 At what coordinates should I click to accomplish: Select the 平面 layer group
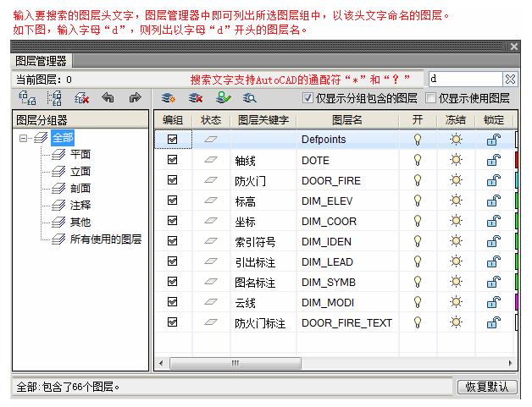tap(80, 155)
